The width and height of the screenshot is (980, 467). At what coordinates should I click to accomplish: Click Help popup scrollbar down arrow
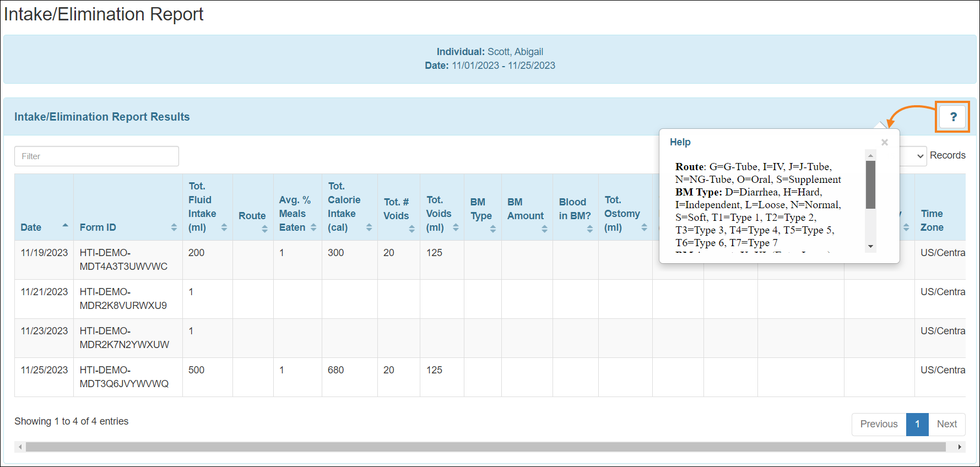(x=870, y=247)
